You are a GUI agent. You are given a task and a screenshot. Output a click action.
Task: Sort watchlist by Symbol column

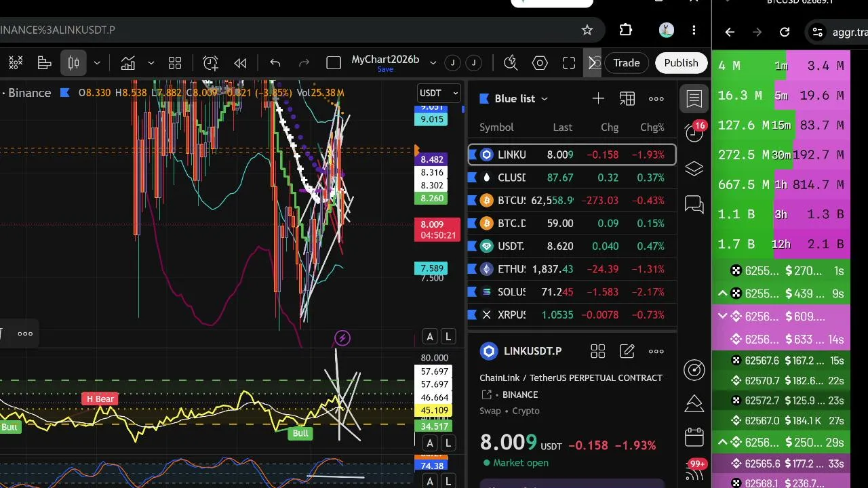click(496, 127)
